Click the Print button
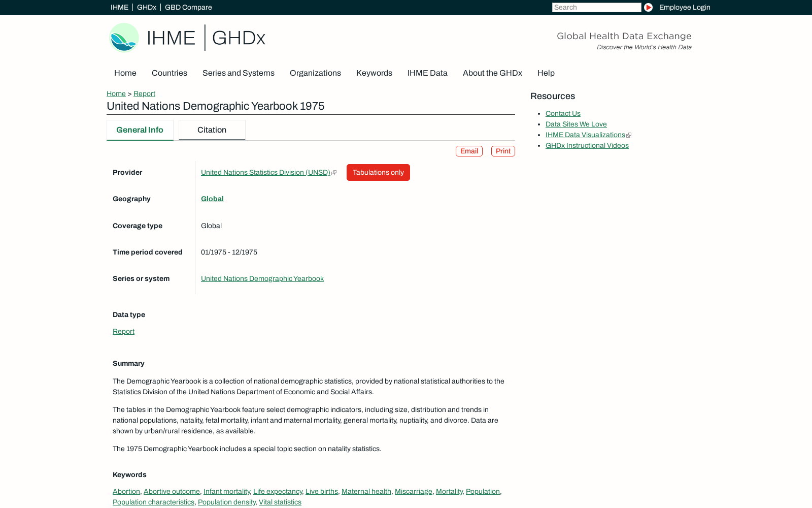The image size is (812, 508). pyautogui.click(x=503, y=151)
